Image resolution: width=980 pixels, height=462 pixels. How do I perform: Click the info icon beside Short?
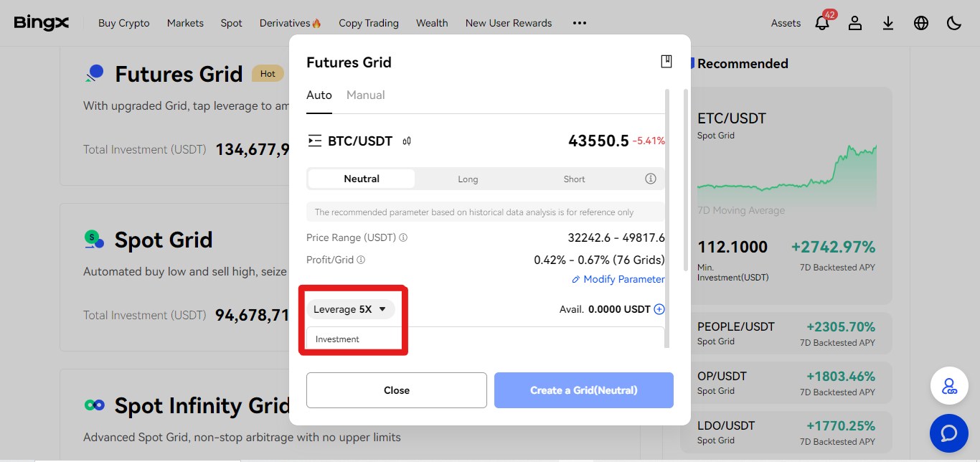tap(651, 179)
